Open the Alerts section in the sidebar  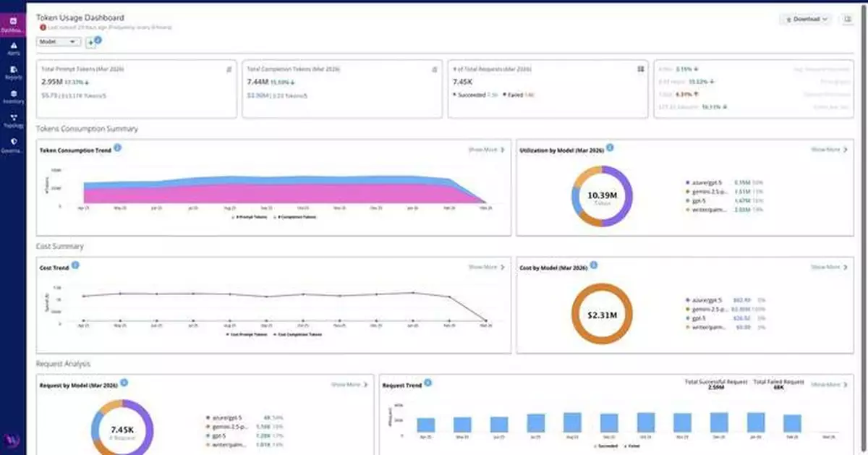[13, 48]
